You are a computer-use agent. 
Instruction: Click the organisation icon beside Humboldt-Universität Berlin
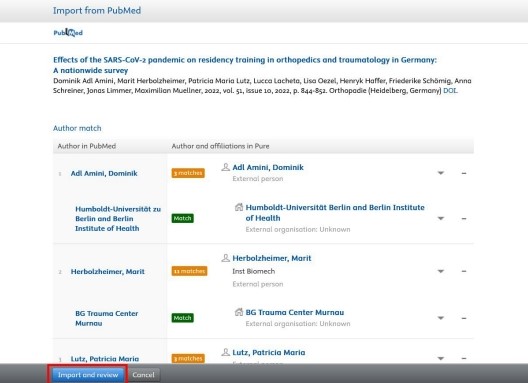(x=239, y=207)
